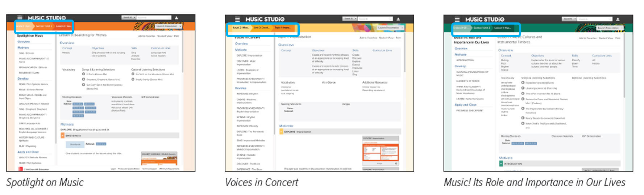Collapse SING El floron section in Spotlight on Music
This screenshot has height=195, width=644.
(x=62, y=136)
